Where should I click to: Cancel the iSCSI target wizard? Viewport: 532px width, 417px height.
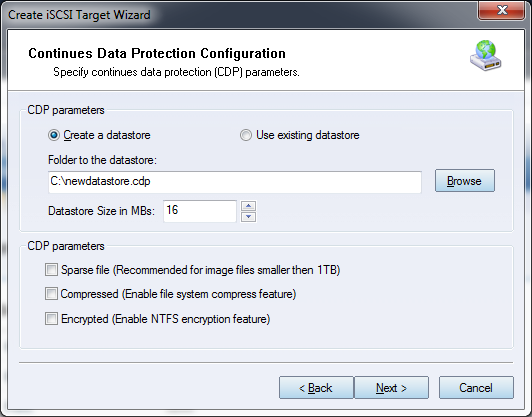(476, 387)
